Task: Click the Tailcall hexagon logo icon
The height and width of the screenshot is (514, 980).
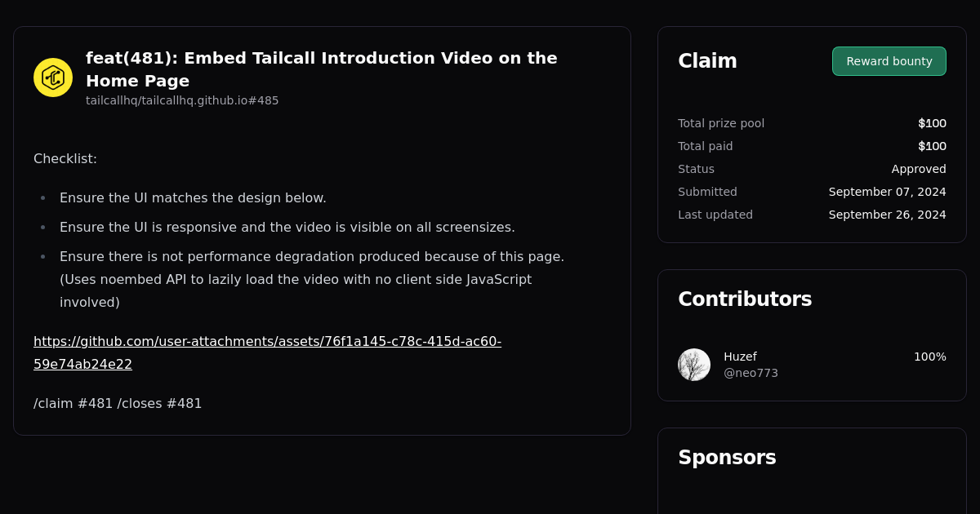Action: 52,77
